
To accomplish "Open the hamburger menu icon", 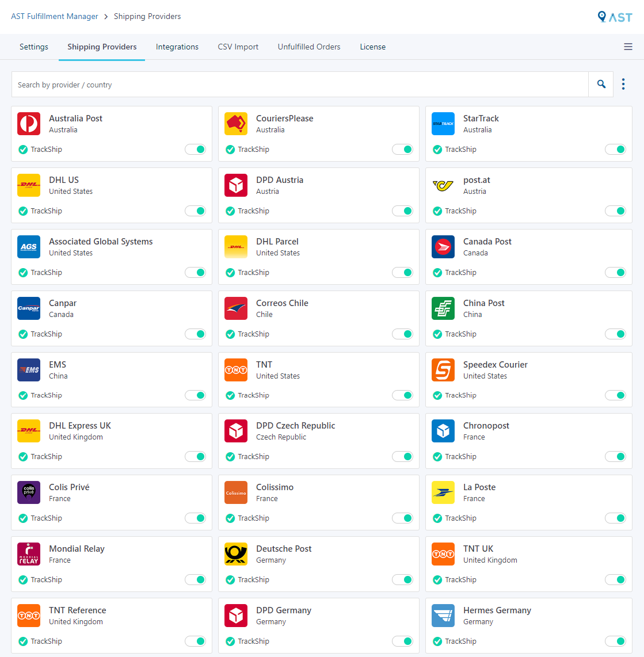I will [x=628, y=47].
